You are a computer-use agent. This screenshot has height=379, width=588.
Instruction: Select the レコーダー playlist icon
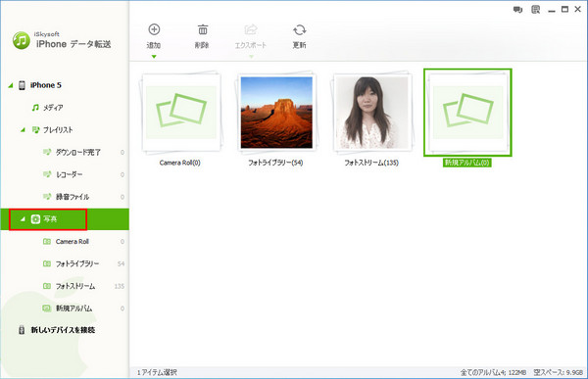tap(47, 174)
